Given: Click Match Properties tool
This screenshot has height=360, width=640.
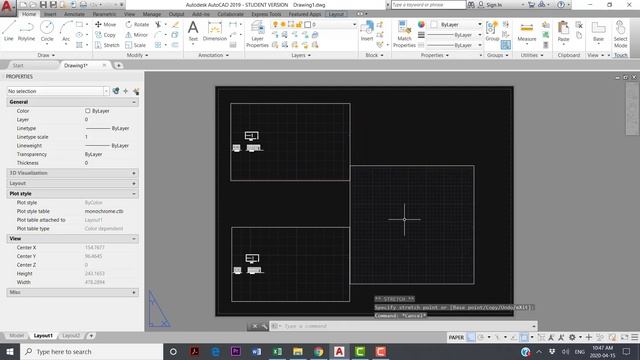Looking at the screenshot, I should coord(404,34).
